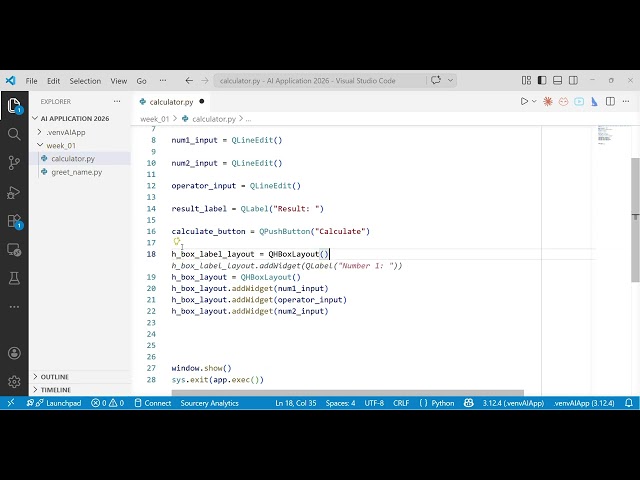The width and height of the screenshot is (640, 480).
Task: Open the Accounts menu
Action: point(14,353)
